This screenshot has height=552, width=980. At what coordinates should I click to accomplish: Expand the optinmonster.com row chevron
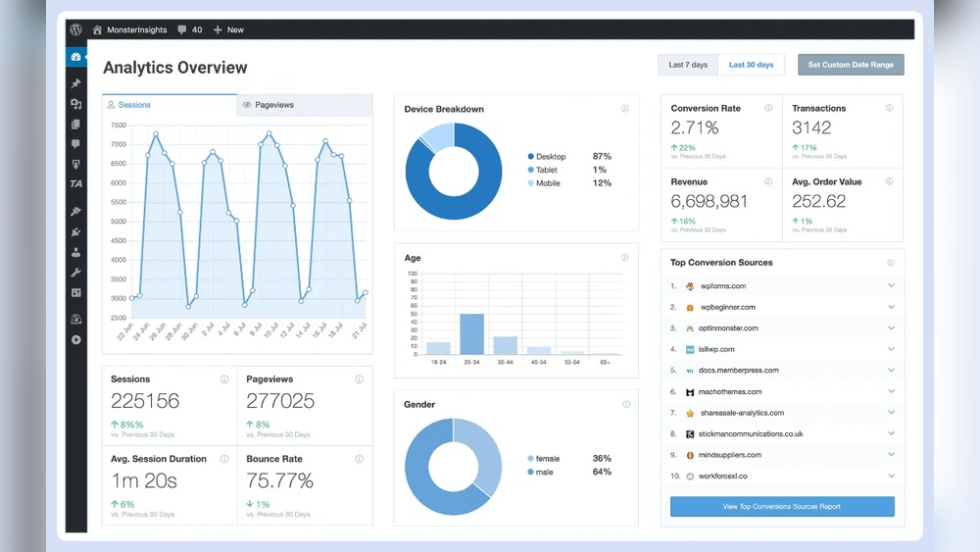tap(891, 328)
